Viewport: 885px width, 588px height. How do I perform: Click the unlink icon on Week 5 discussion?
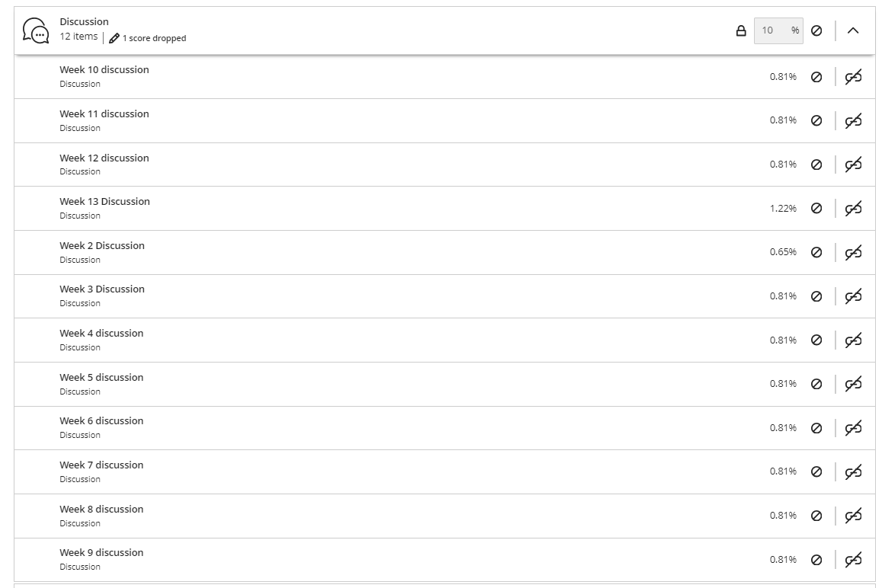853,384
